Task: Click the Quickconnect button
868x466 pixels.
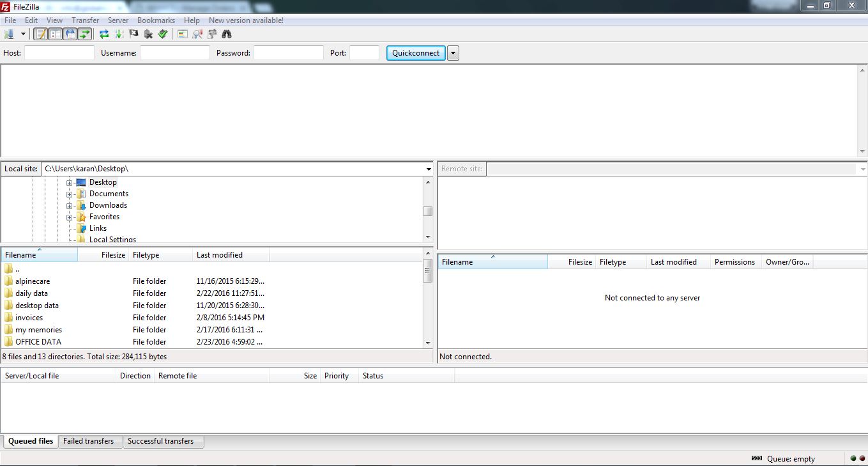Action: (x=416, y=53)
